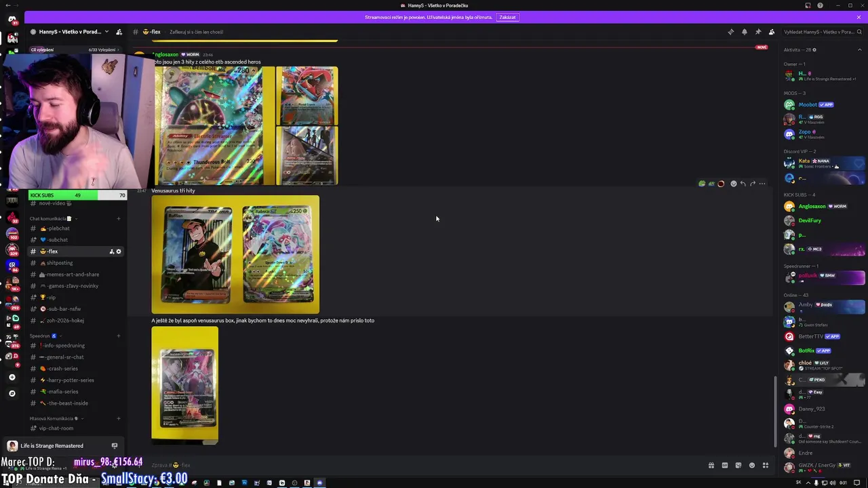Open the #harry-potter-series channel
The height and width of the screenshot is (488, 868).
[x=76, y=380]
